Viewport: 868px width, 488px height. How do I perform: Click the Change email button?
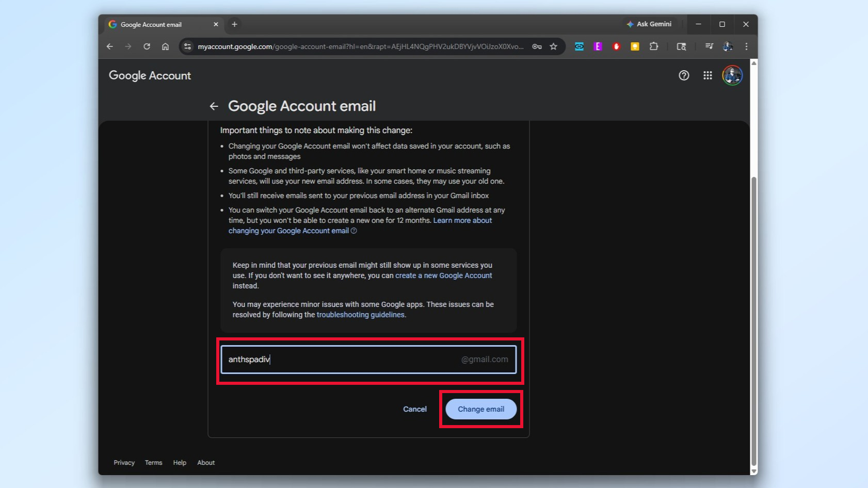point(481,409)
